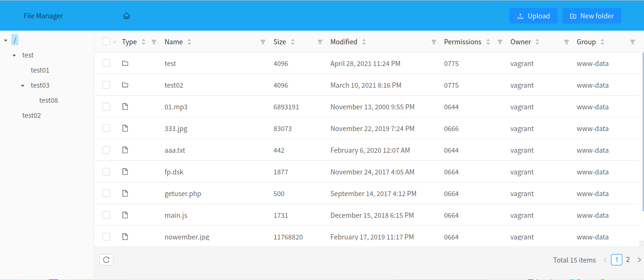
Task: Open the Size column filter icon
Action: [x=320, y=42]
